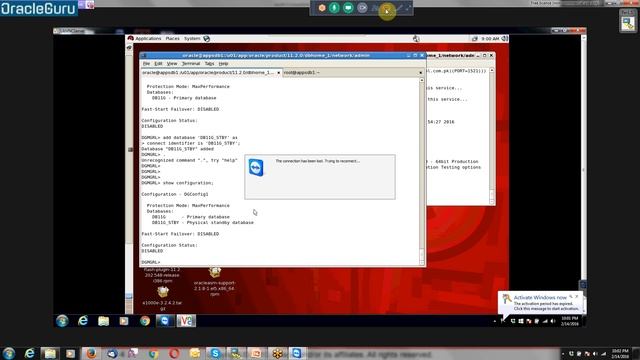Open folder icon on remote Windows taskbar
This screenshot has height=360, width=640.
(x=103, y=321)
